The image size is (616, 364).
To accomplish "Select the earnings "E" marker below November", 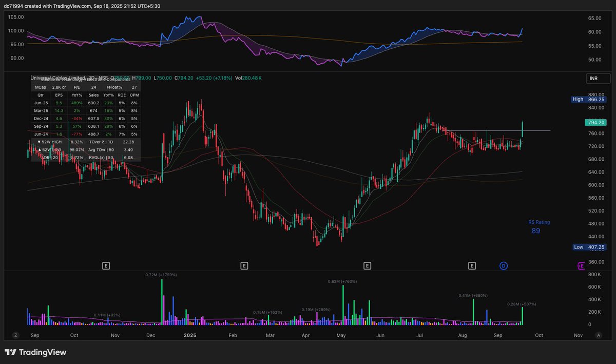I will (106, 265).
